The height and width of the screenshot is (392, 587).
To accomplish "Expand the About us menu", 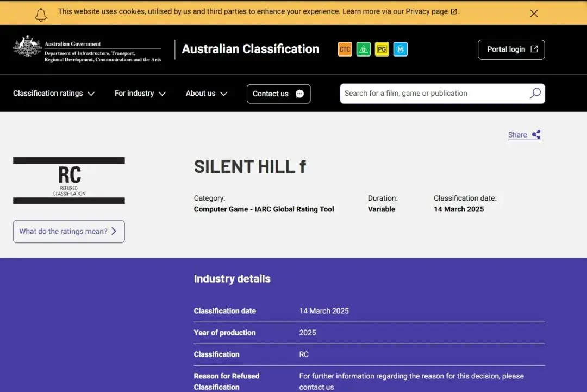I will tap(207, 93).
